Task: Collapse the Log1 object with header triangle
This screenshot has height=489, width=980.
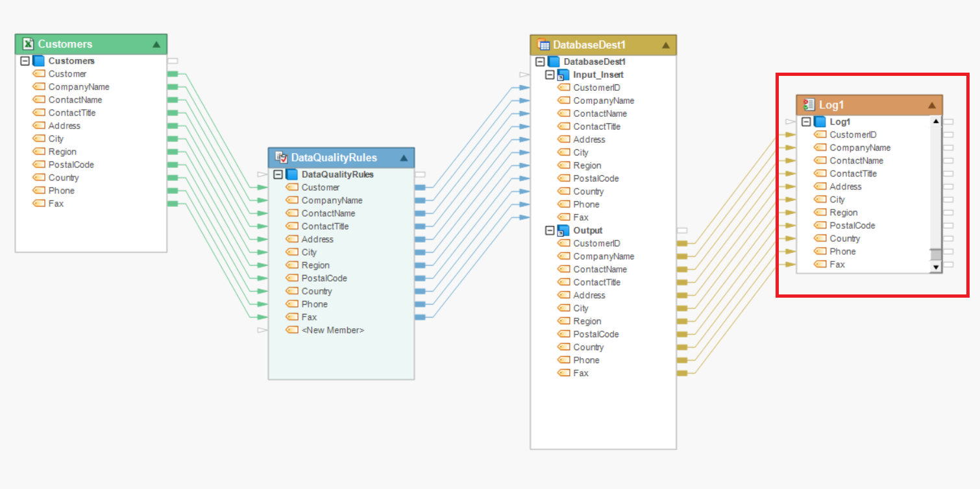Action: pyautogui.click(x=932, y=105)
